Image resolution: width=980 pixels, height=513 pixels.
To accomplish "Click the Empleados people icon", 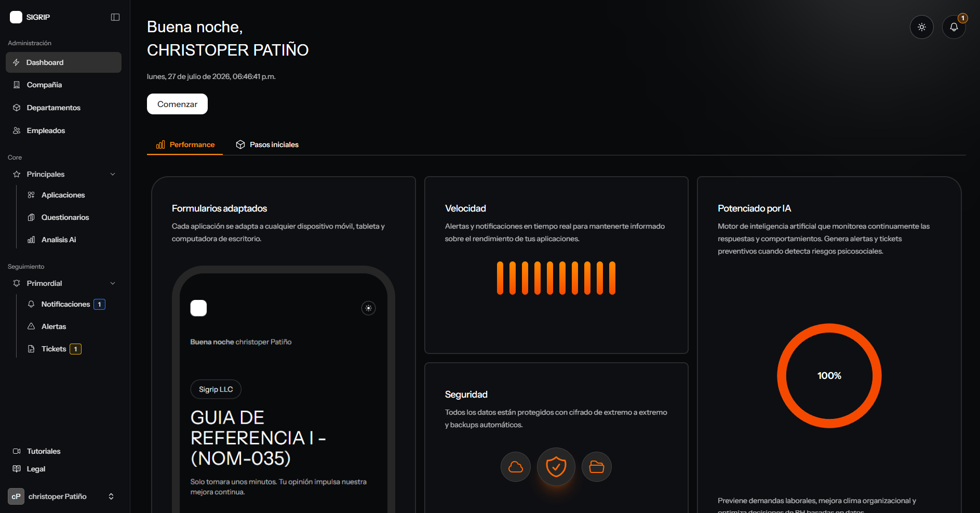I will (17, 130).
